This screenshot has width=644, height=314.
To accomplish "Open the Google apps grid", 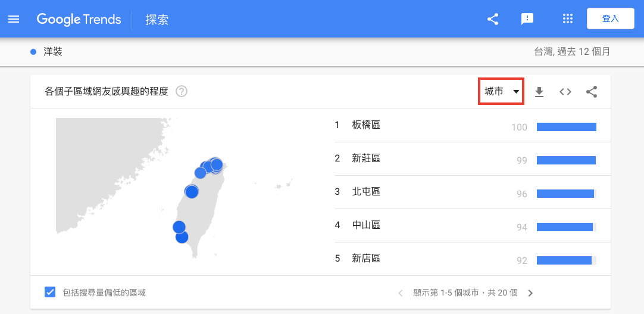I will click(x=567, y=19).
